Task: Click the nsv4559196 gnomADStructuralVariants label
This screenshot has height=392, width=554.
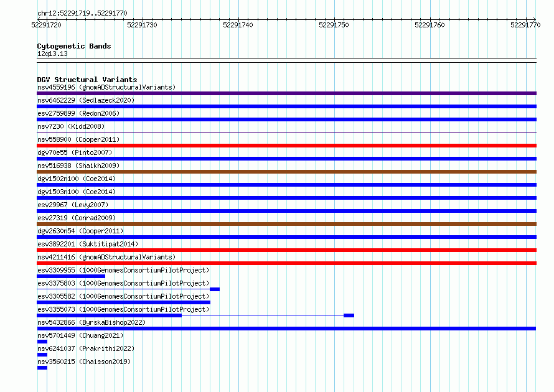Action: 106,87
